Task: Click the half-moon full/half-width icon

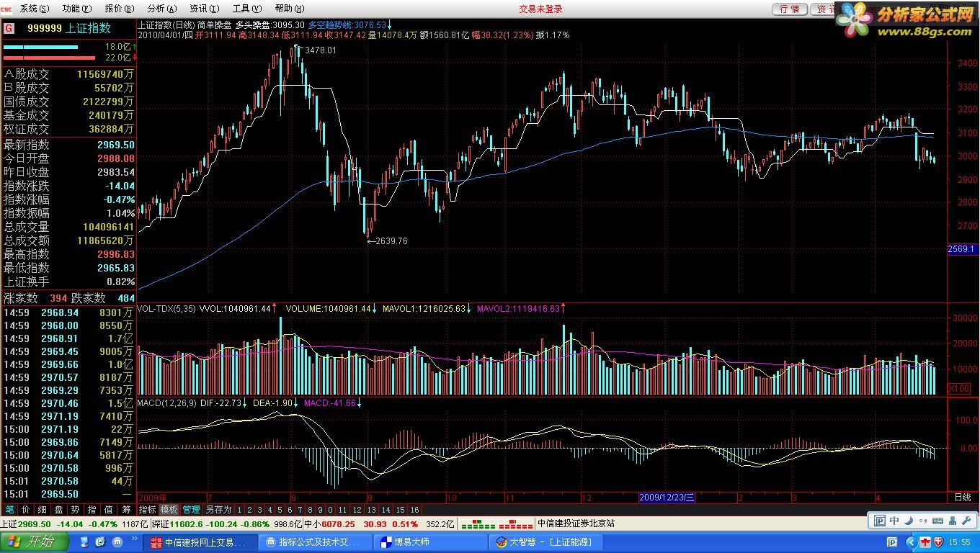Action: click(907, 521)
